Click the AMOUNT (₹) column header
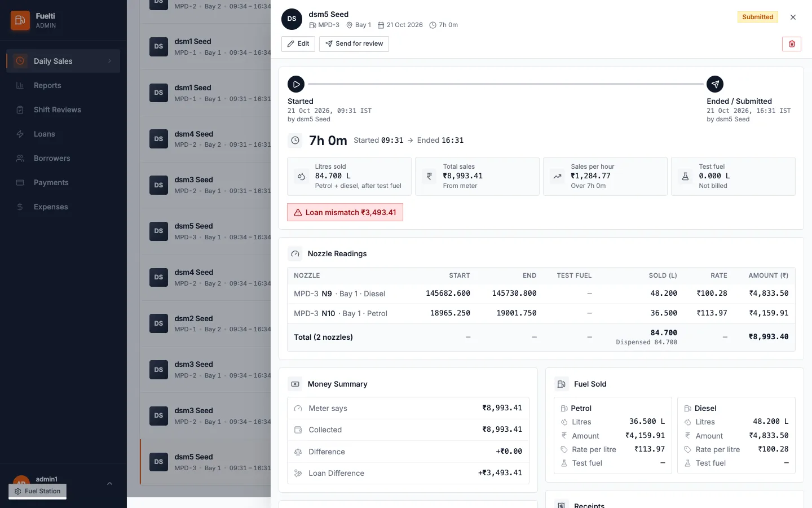 tap(769, 275)
